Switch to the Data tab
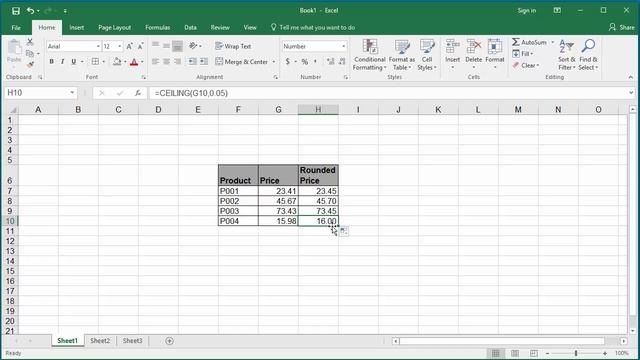The width and height of the screenshot is (640, 360). (x=190, y=27)
